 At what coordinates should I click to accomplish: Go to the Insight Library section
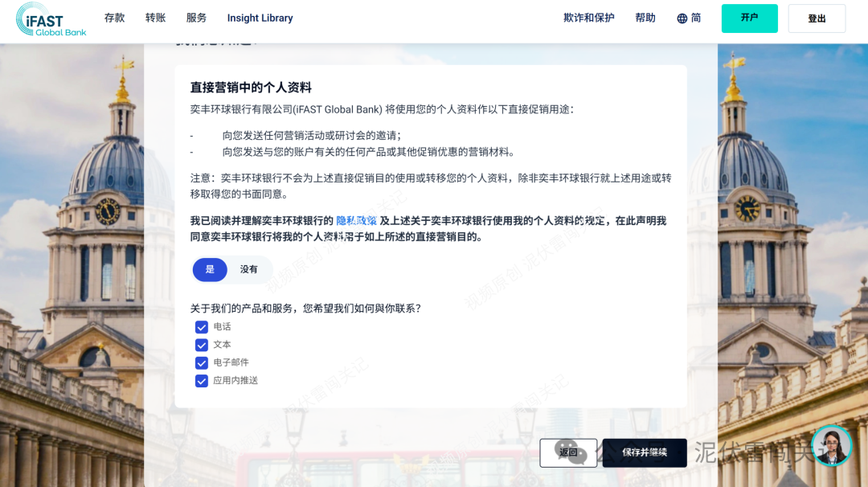(x=260, y=17)
